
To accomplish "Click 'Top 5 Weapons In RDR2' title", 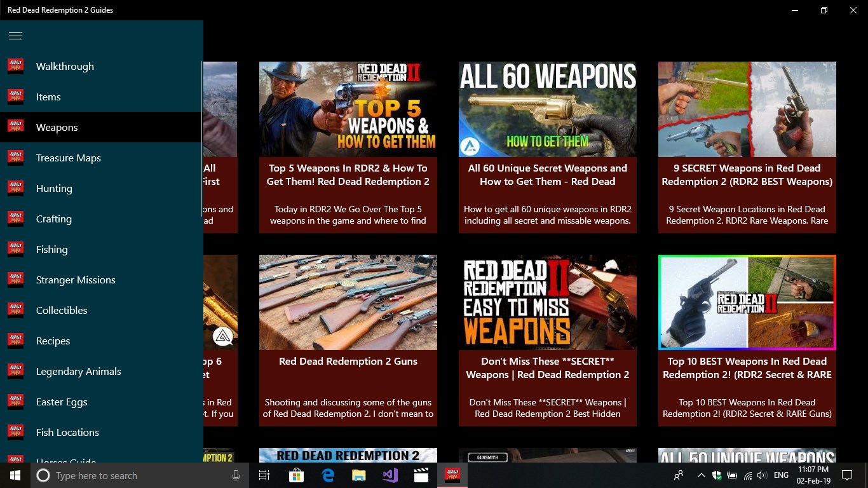I will pyautogui.click(x=348, y=175).
